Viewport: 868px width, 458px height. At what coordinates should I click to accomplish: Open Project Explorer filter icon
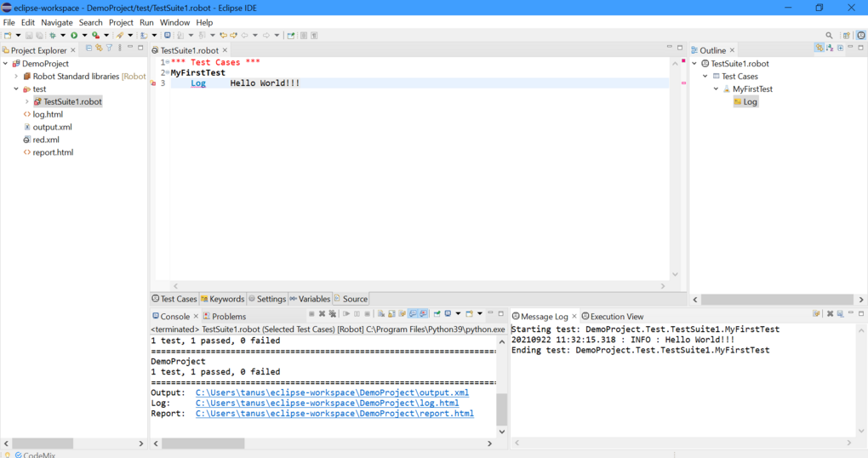109,49
